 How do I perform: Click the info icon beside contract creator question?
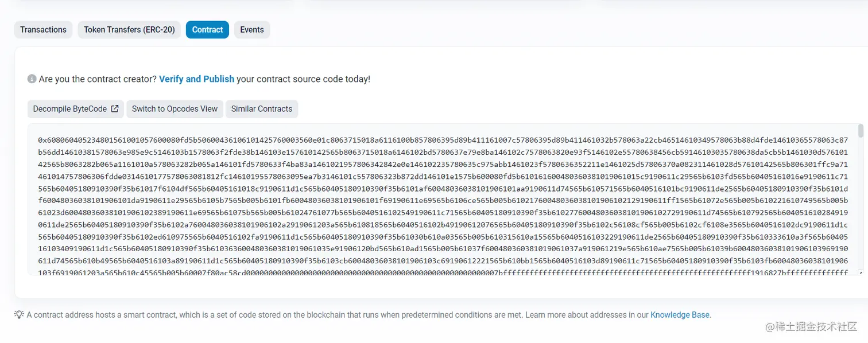[x=32, y=79]
